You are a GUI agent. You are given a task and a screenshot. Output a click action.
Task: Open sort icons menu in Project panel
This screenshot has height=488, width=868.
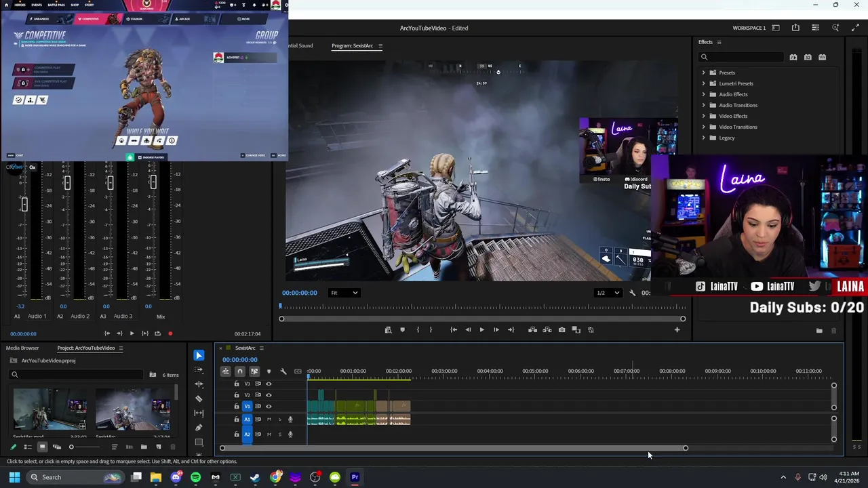tap(114, 447)
